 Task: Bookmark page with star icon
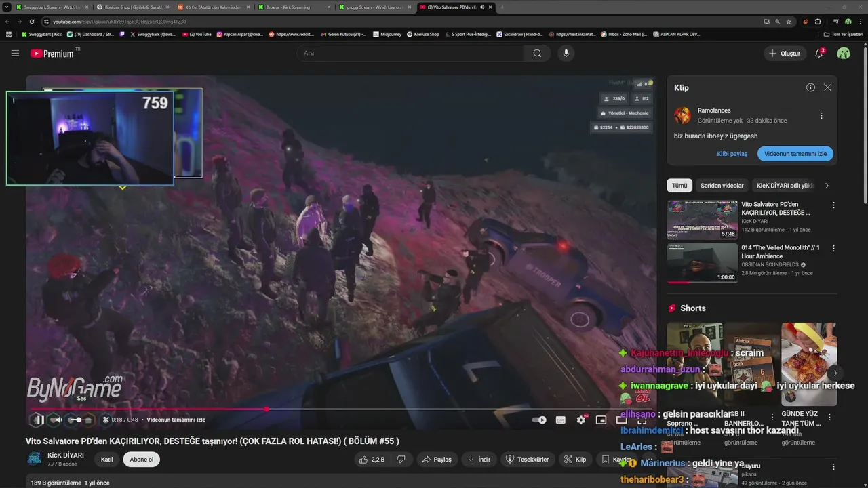(788, 22)
